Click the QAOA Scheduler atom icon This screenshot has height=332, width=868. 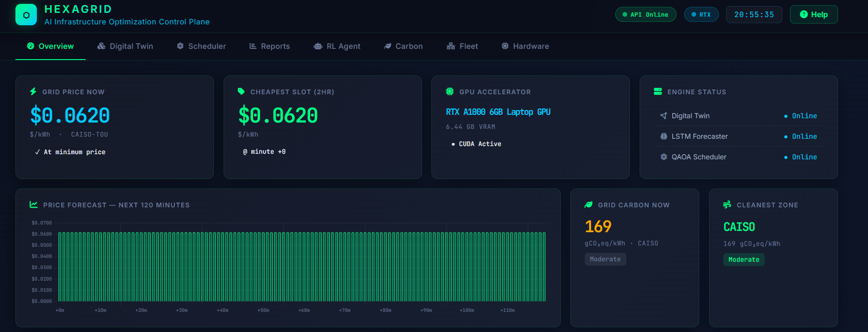[x=664, y=157]
